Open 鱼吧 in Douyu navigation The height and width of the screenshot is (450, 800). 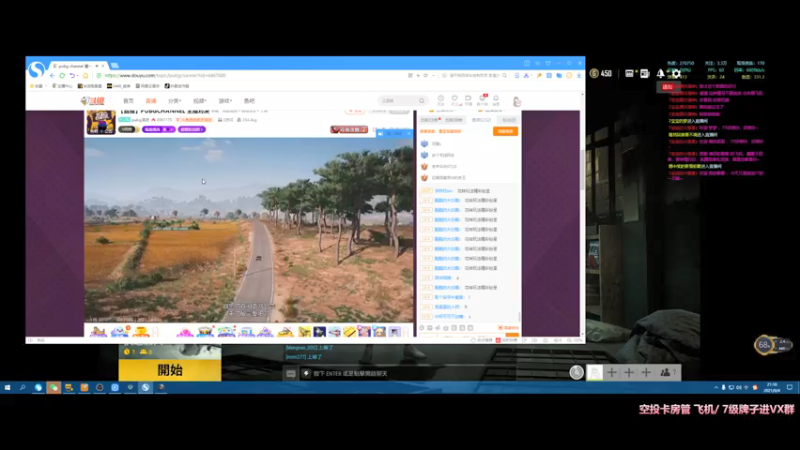pos(249,101)
